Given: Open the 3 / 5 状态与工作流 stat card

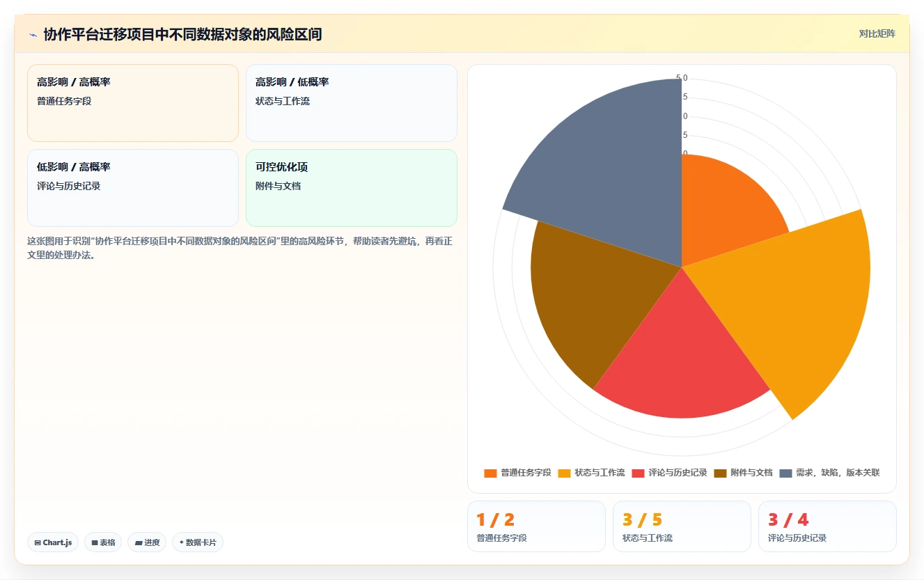Looking at the screenshot, I should (682, 526).
